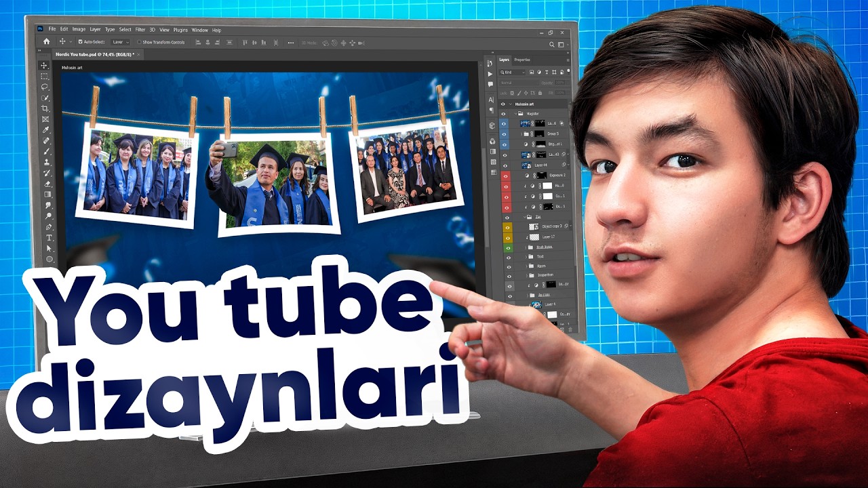Image resolution: width=868 pixels, height=488 pixels.
Task: Open the File menu
Action: (x=52, y=29)
